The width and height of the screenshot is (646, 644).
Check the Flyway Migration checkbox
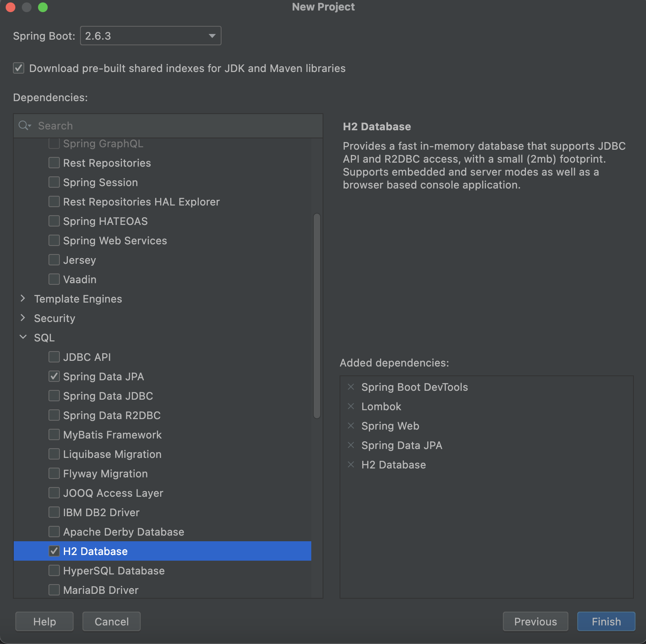click(x=54, y=473)
